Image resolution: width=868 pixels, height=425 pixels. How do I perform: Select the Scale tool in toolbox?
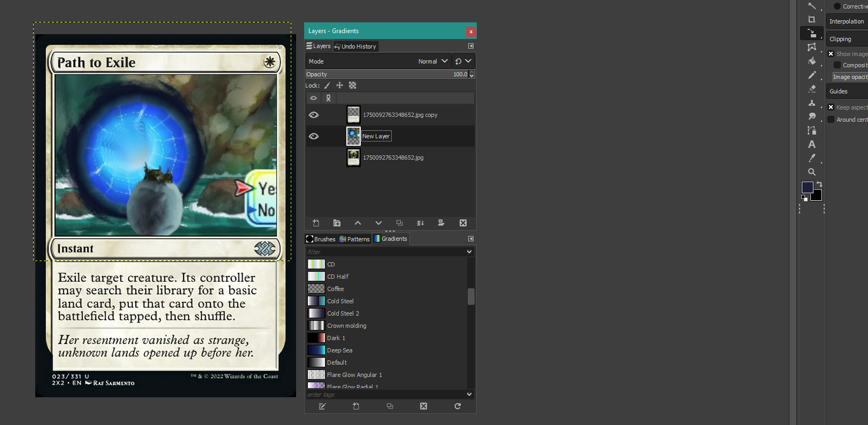811,33
